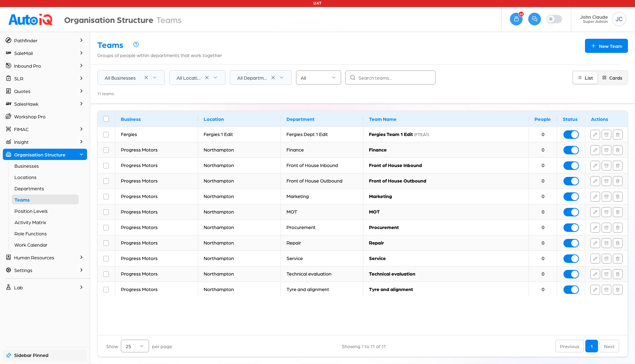Click the AutoiQ logo
Screen dimensions: 635x364
pyautogui.click(x=31, y=20)
